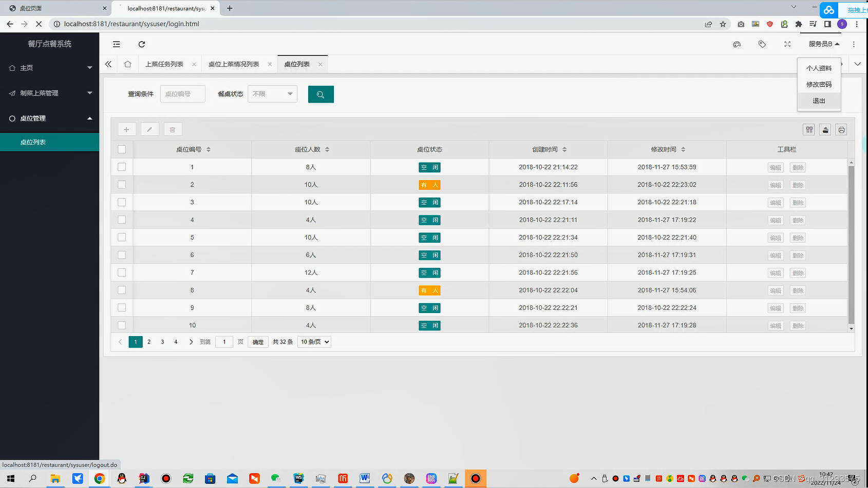
Task: Sort by 座位人数 column arrows
Action: (x=327, y=149)
